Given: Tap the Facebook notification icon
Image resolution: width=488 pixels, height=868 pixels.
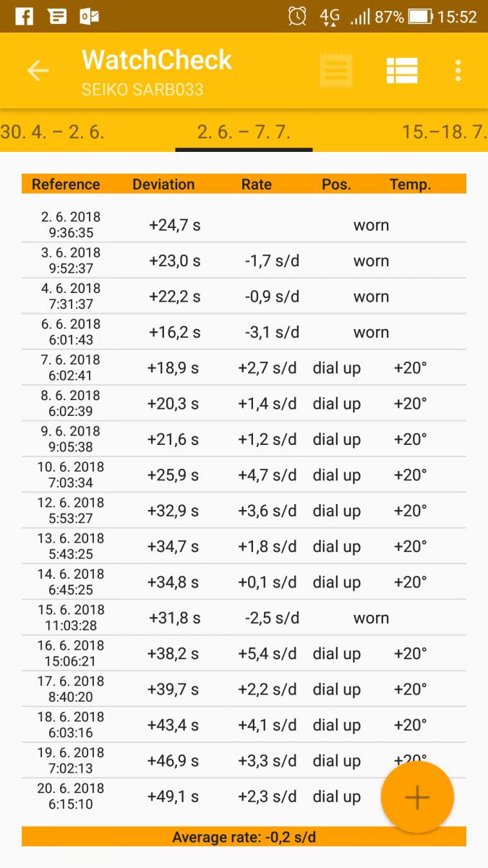Looking at the screenshot, I should point(23,17).
